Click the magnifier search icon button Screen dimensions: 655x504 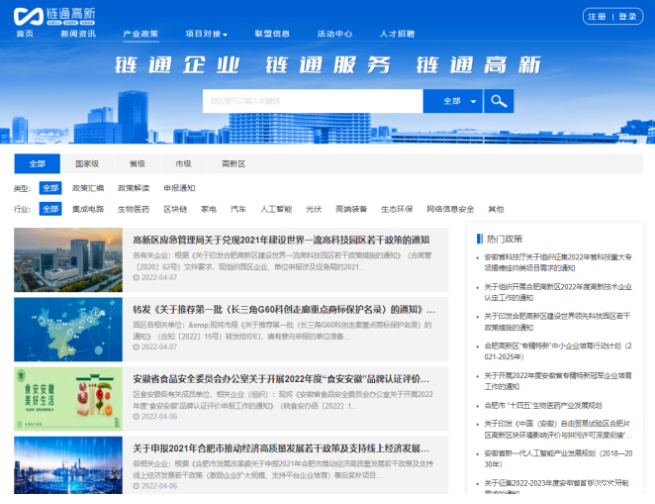tap(498, 101)
